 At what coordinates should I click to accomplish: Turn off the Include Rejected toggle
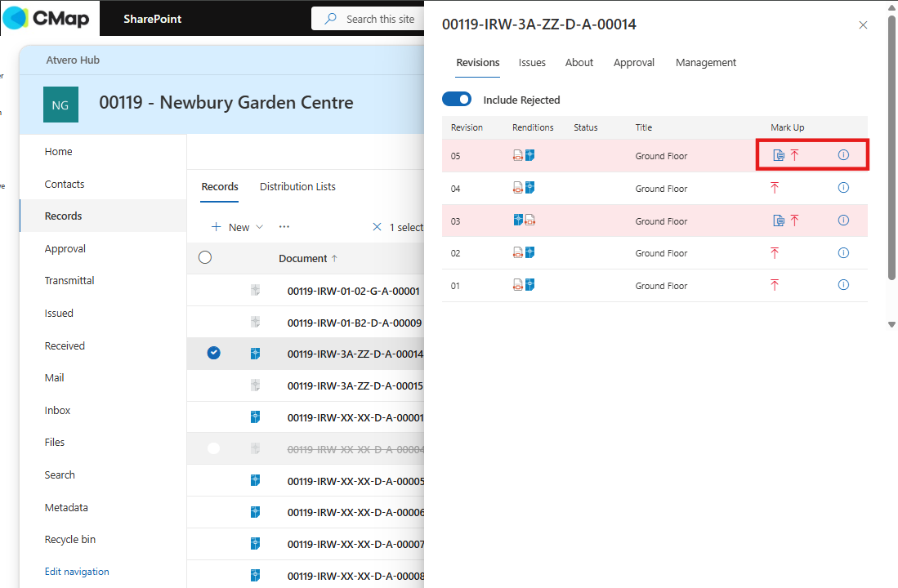(457, 99)
